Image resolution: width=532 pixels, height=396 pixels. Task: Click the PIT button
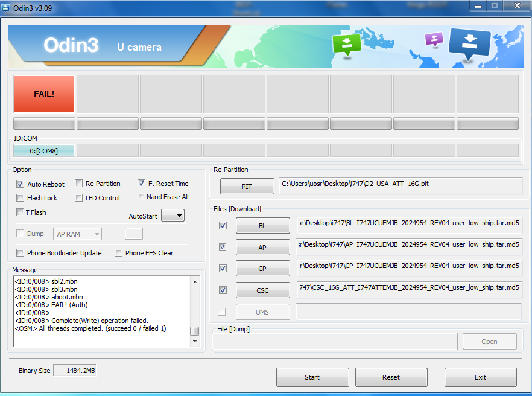(x=247, y=187)
